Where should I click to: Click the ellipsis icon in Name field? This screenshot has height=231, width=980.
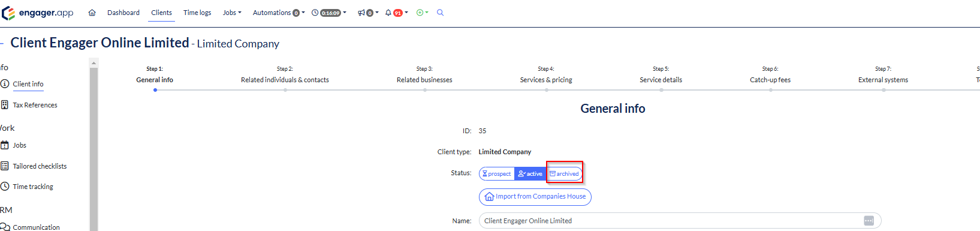click(x=869, y=221)
